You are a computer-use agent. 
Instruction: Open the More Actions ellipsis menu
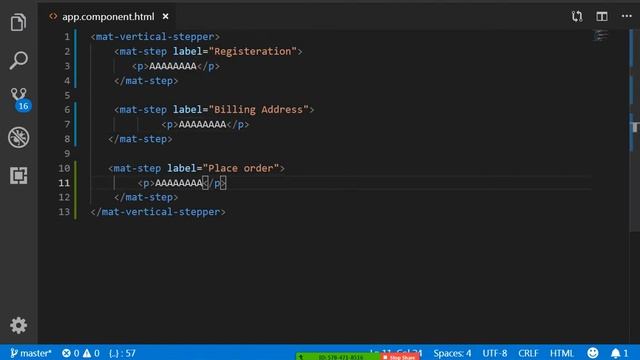627,16
